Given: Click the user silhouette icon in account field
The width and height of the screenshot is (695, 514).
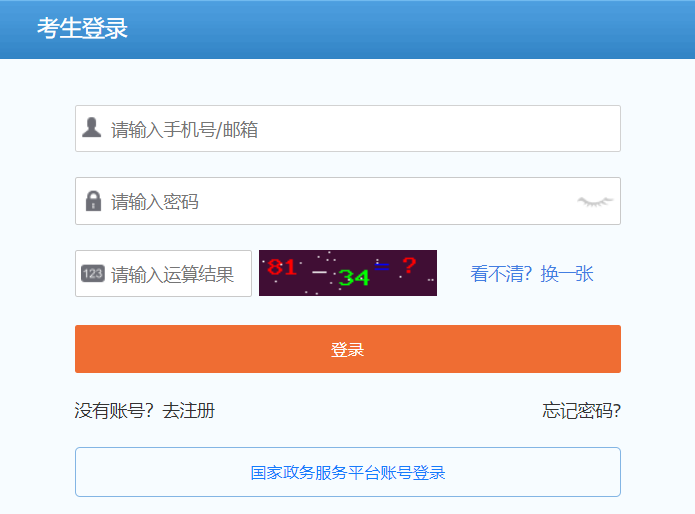Looking at the screenshot, I should click(92, 128).
